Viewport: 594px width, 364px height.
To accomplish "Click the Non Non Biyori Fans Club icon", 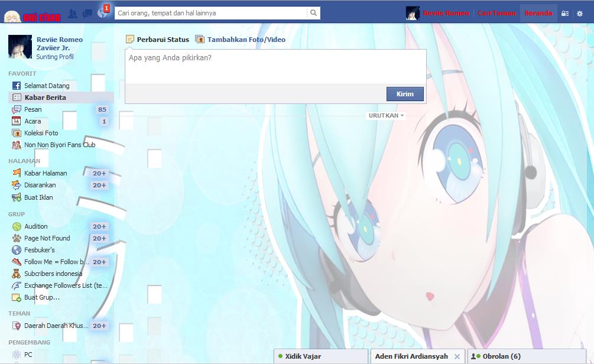I will tap(17, 145).
